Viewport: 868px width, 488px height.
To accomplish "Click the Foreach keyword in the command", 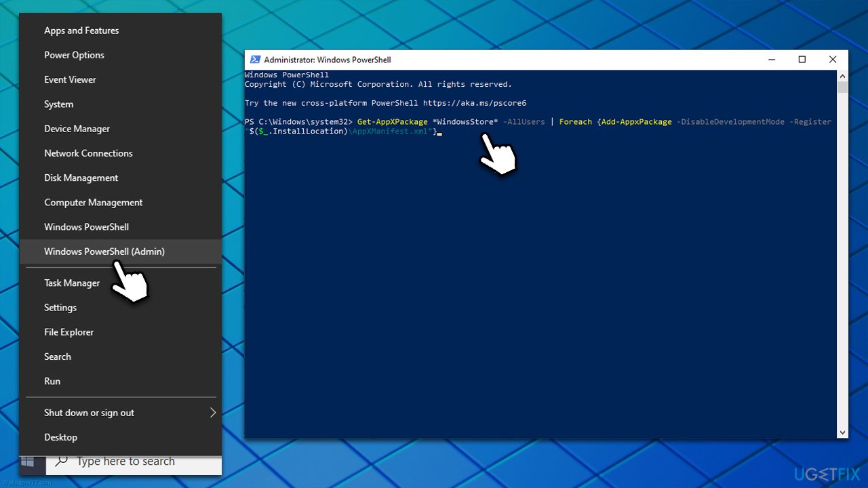I will click(576, 122).
